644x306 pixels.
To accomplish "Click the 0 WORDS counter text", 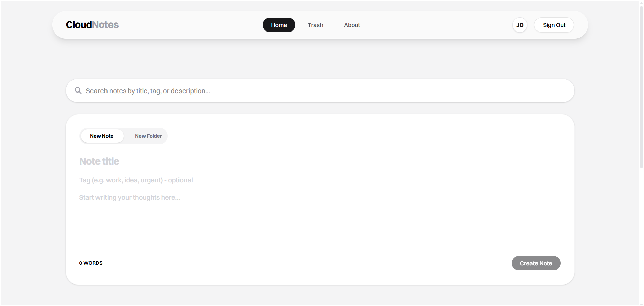I will pos(91,263).
